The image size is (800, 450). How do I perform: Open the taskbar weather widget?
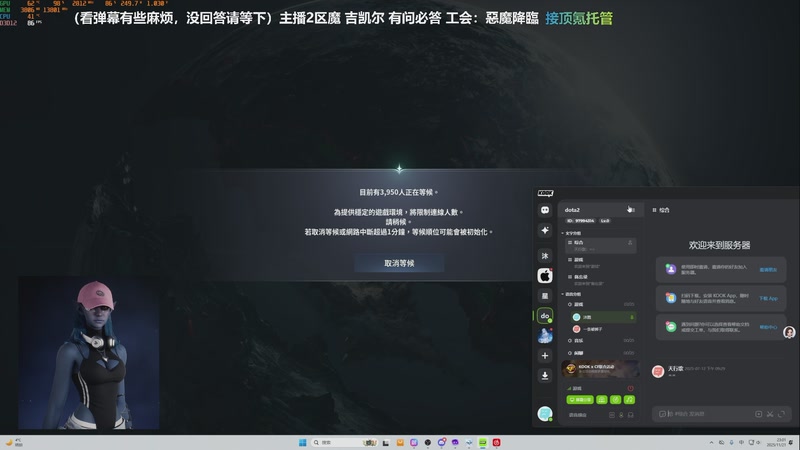14,442
